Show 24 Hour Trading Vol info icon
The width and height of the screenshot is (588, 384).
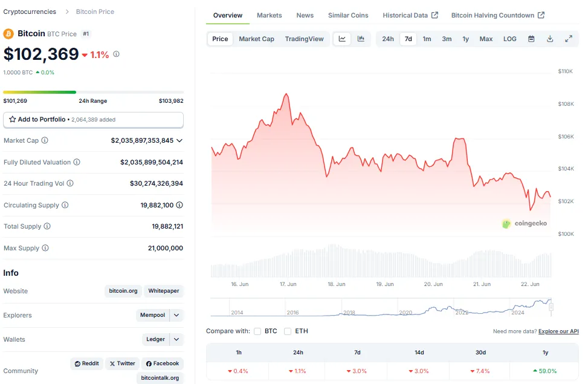(x=70, y=183)
